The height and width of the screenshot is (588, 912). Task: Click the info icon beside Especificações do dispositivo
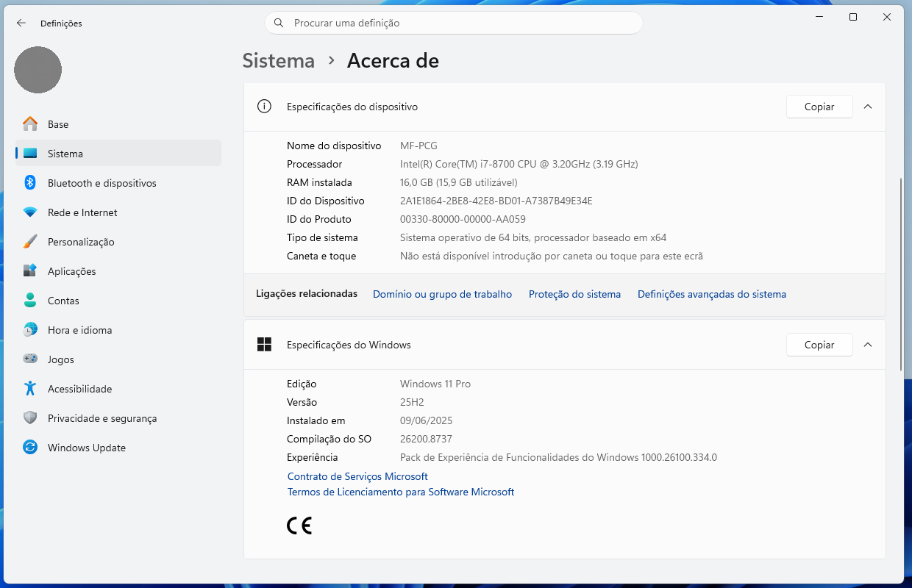click(x=264, y=107)
